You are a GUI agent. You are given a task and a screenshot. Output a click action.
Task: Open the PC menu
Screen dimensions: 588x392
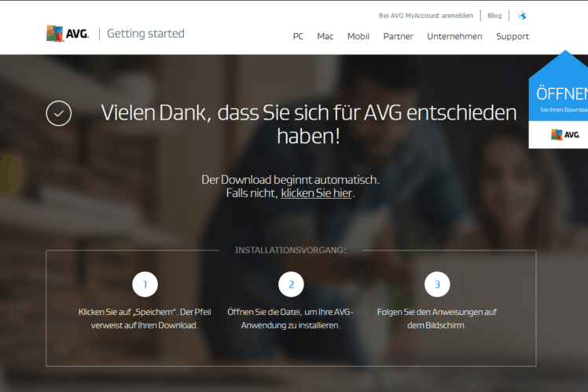[x=298, y=36]
